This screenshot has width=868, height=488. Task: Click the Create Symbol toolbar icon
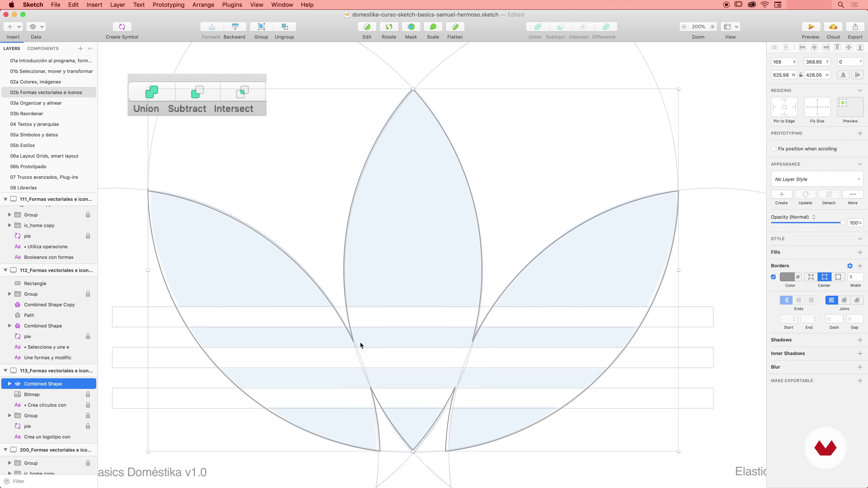(122, 27)
